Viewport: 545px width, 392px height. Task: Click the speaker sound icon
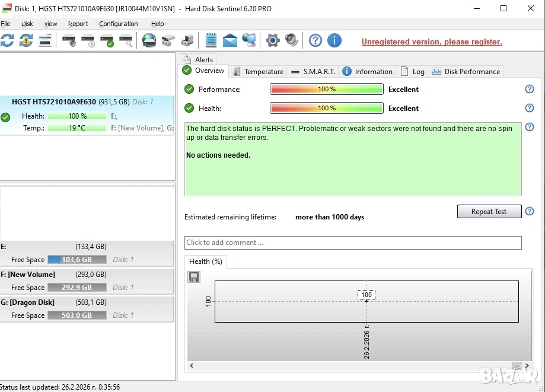click(291, 40)
